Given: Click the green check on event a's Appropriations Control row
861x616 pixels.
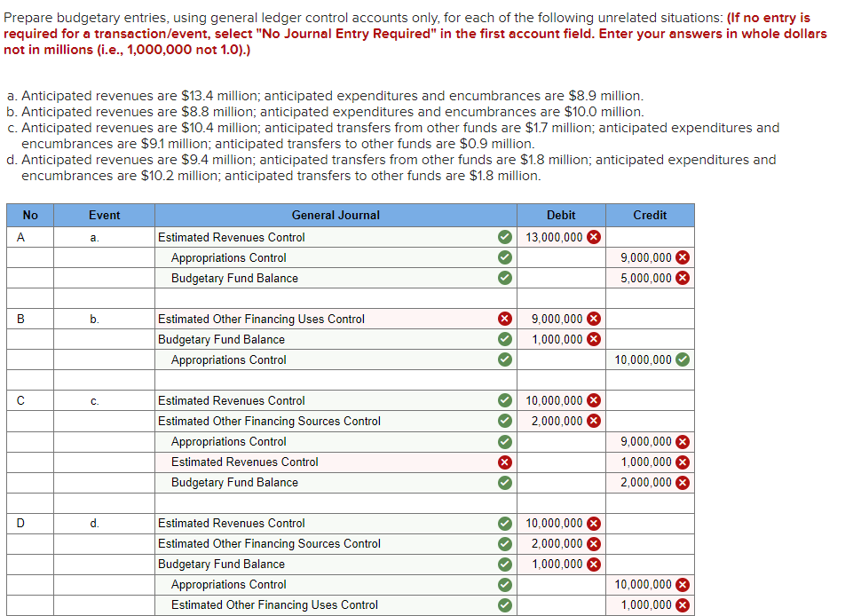Looking at the screenshot, I should coord(505,257).
